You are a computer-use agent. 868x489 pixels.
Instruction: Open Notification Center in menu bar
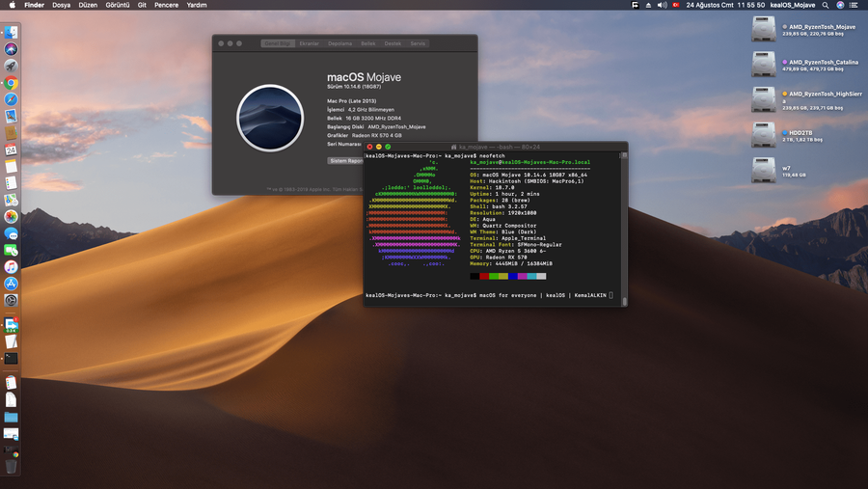(x=854, y=5)
